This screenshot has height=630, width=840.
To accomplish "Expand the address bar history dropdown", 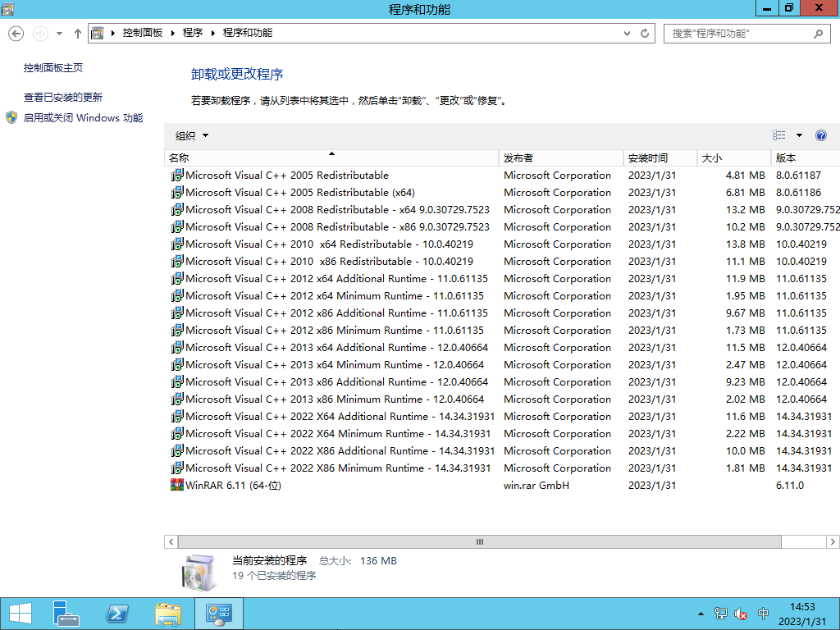I will coord(627,34).
